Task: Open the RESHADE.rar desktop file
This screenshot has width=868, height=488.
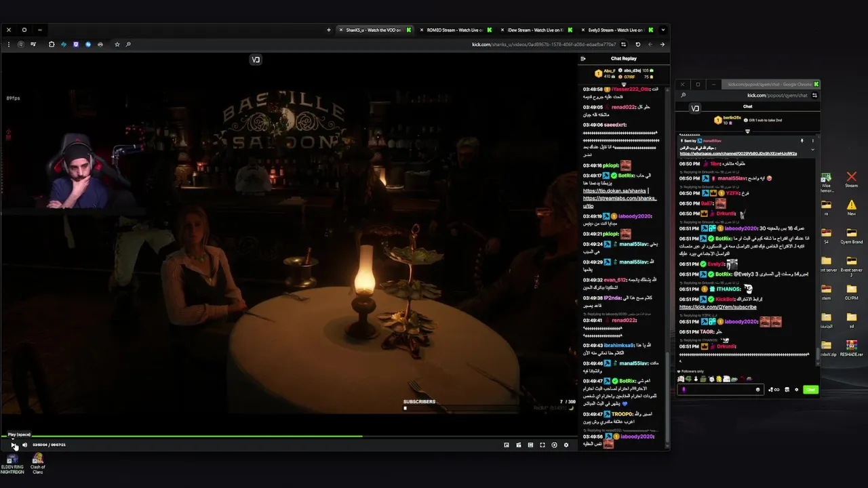Action: [852, 348]
